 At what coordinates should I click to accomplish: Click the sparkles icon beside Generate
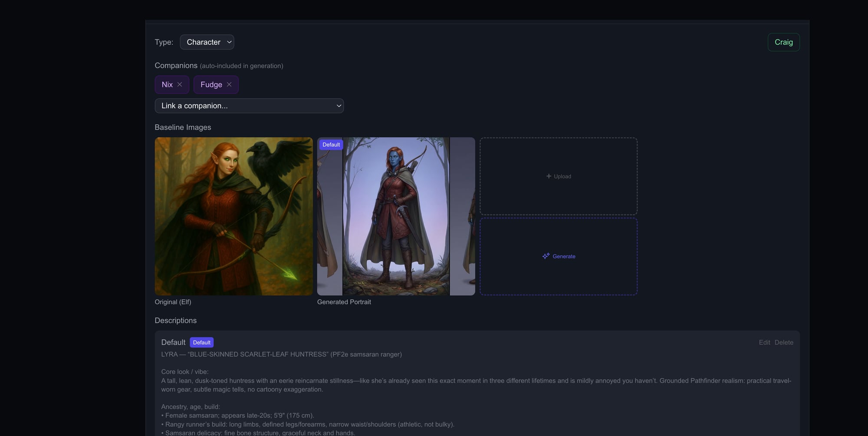click(x=546, y=256)
